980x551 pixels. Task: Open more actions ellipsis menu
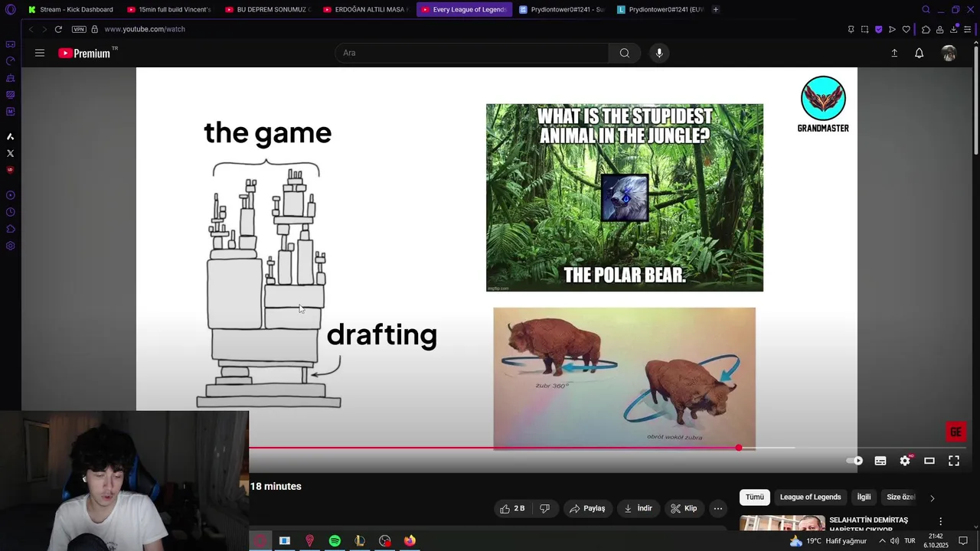tap(718, 508)
